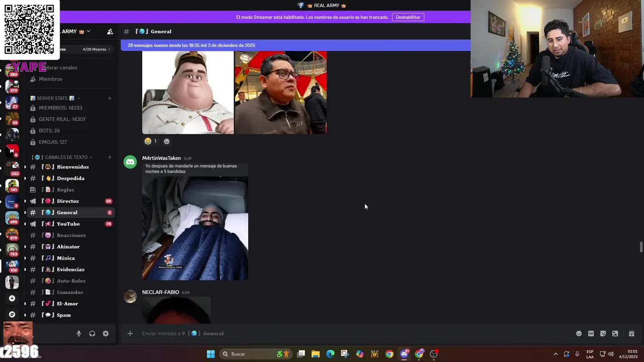644x362 pixels.
Task: Open the MIEMBROS: 14333 locked channel
Action: point(71,108)
